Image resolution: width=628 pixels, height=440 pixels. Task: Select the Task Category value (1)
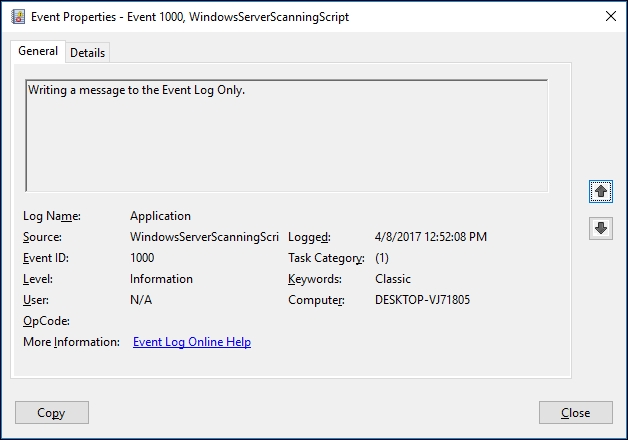click(x=382, y=258)
